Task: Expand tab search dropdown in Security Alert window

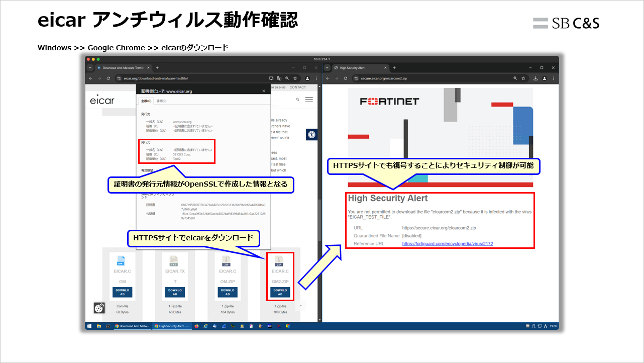Action: [x=328, y=67]
